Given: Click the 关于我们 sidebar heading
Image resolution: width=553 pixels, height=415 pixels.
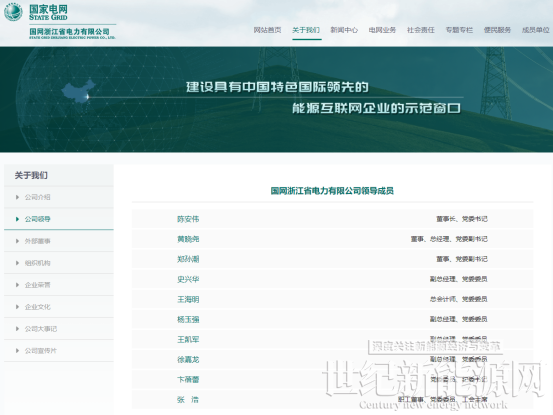Looking at the screenshot, I should (x=31, y=175).
